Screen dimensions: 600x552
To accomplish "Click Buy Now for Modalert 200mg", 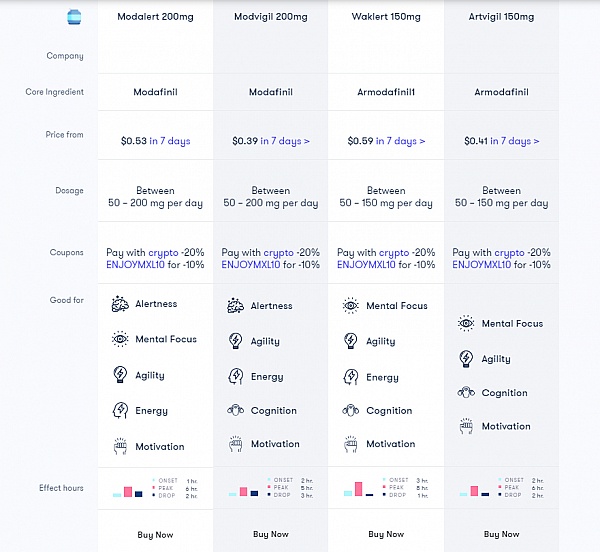I will coord(155,535).
